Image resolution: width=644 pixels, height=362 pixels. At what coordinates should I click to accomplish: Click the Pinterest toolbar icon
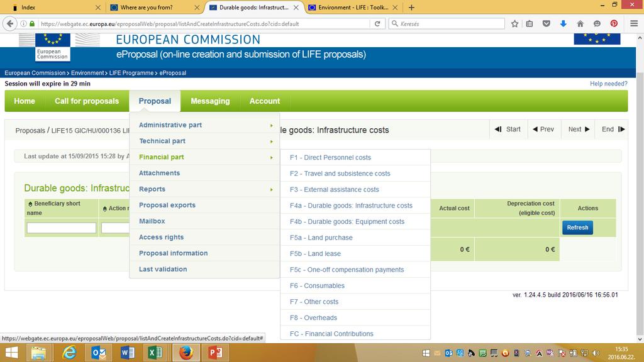(614, 24)
